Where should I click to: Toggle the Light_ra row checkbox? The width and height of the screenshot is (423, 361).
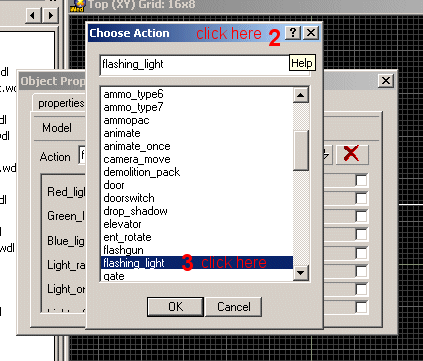(361, 234)
